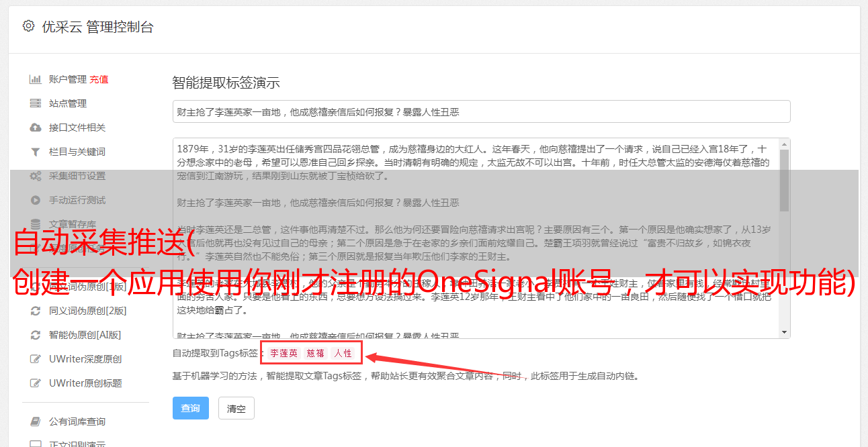This screenshot has height=447, width=868.
Task: Click the edit icon for UWriter原创标题
Action: click(36, 383)
